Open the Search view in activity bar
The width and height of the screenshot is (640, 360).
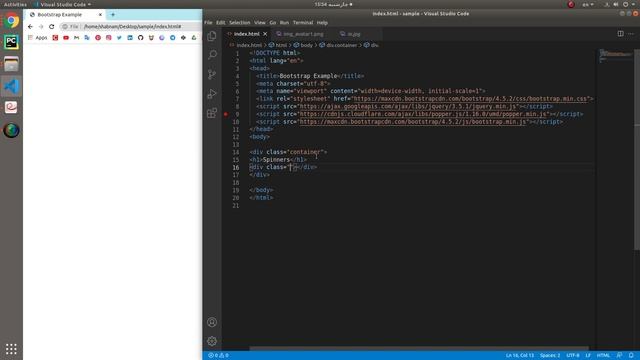tap(212, 55)
